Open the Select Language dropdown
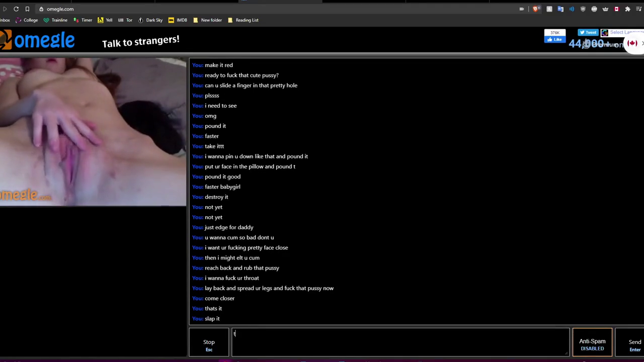Viewport: 644px width, 362px height. [x=622, y=33]
